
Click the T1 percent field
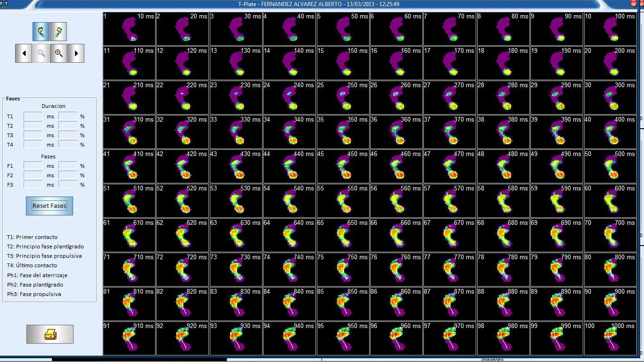pyautogui.click(x=68, y=116)
